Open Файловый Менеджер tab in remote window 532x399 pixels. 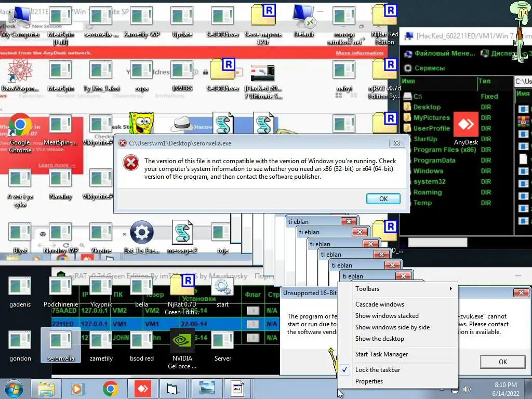tap(440, 54)
